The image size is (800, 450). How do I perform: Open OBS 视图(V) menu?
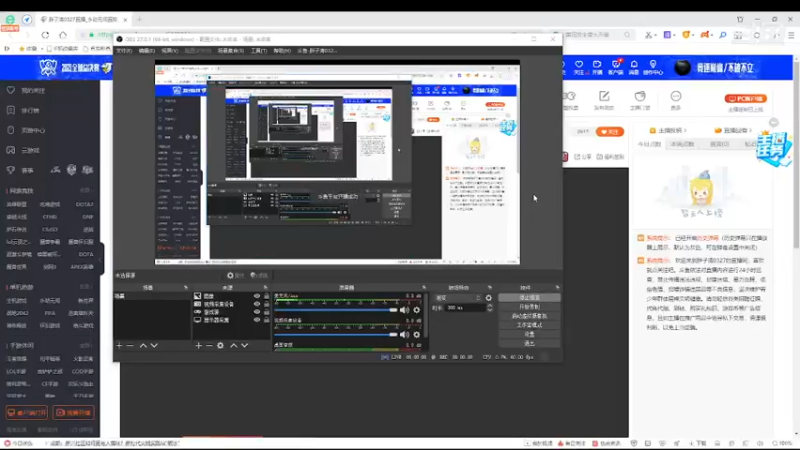[x=170, y=51]
